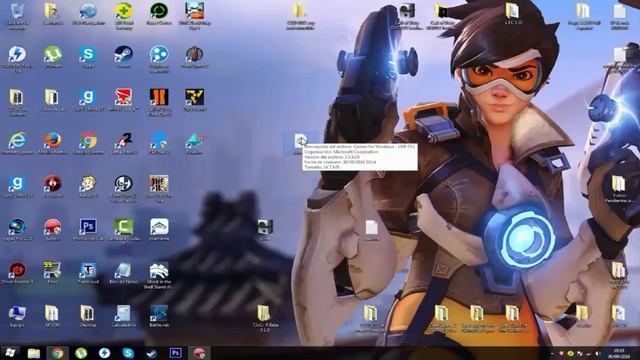Select the Battle.net desktop shortcut
The height and width of the screenshot is (360, 640).
(159, 316)
